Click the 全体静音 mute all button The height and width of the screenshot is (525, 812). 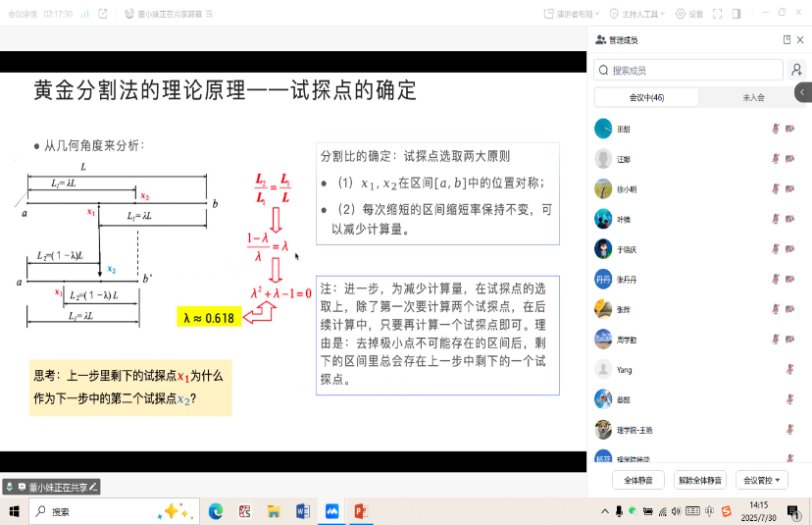[639, 480]
